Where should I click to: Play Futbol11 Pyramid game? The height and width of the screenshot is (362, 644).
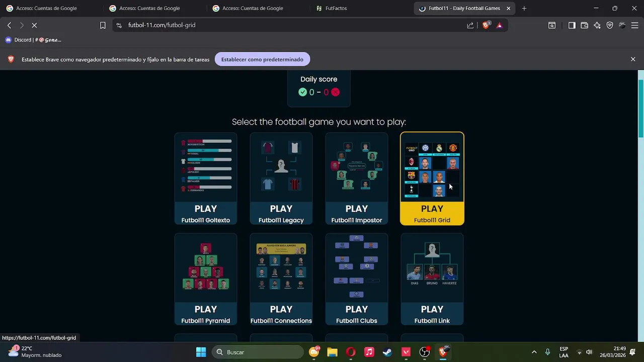coord(206,314)
